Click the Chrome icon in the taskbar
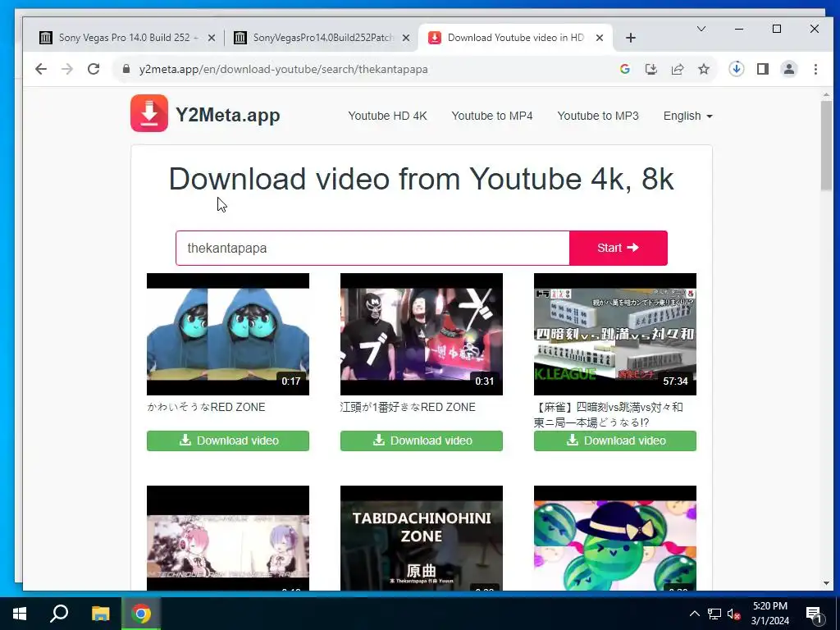Image resolution: width=840 pixels, height=630 pixels. [x=141, y=614]
